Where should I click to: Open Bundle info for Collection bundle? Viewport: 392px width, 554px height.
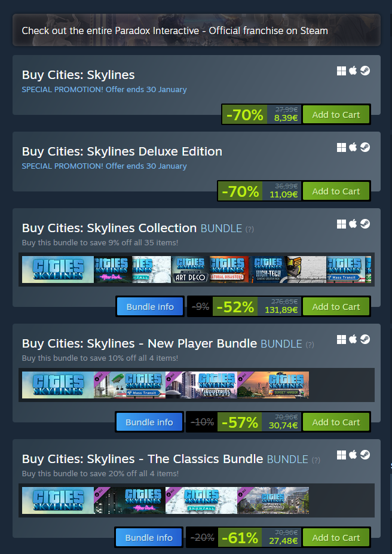pyautogui.click(x=150, y=307)
